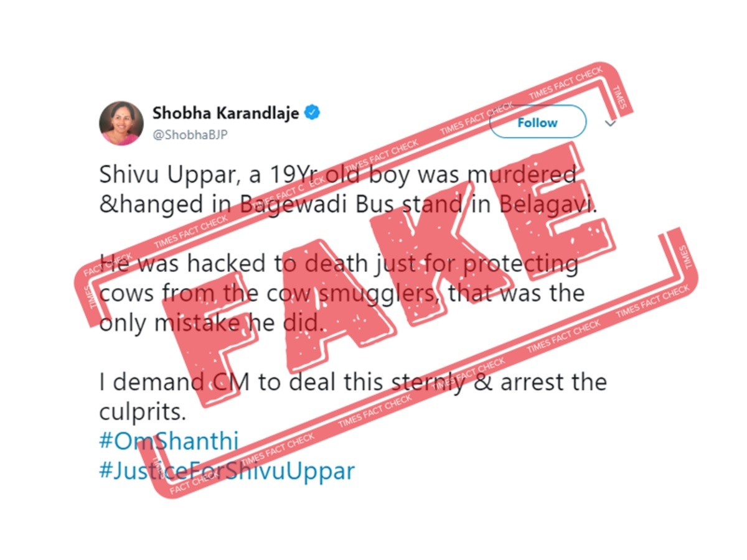This screenshot has width=747, height=560.
Task: Open Shobha Karandlaje's profile avatar photo
Action: [x=121, y=122]
